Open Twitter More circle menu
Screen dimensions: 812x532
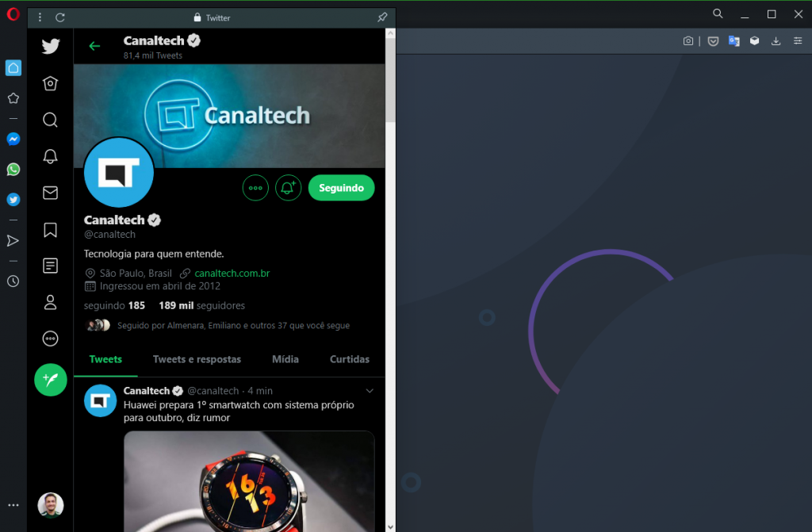(x=50, y=339)
